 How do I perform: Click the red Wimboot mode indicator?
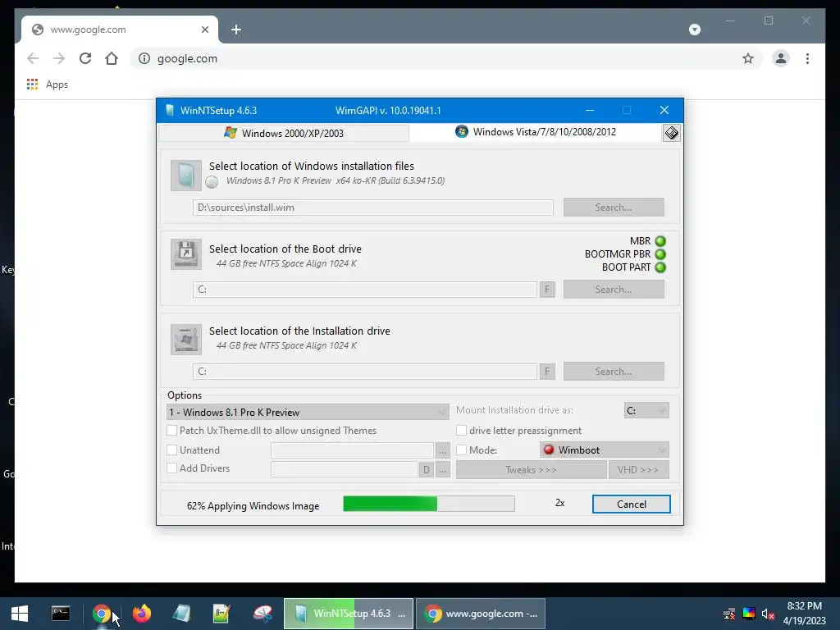549,450
